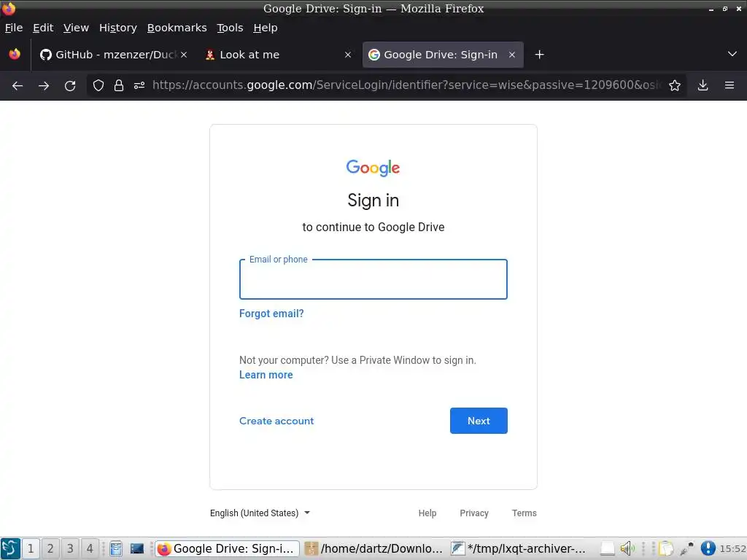
Task: Activate Google Drive Sign-in taskbar entry
Action: coord(228,548)
